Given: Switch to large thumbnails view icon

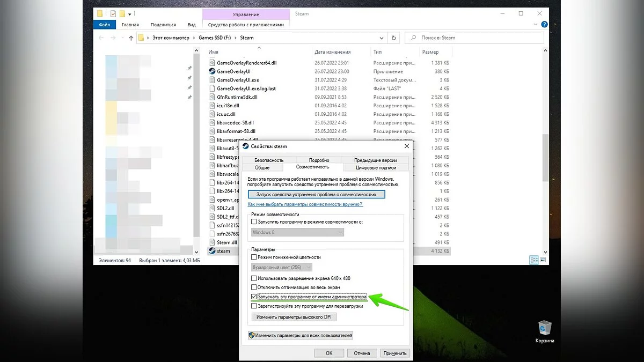Looking at the screenshot, I should [x=542, y=260].
